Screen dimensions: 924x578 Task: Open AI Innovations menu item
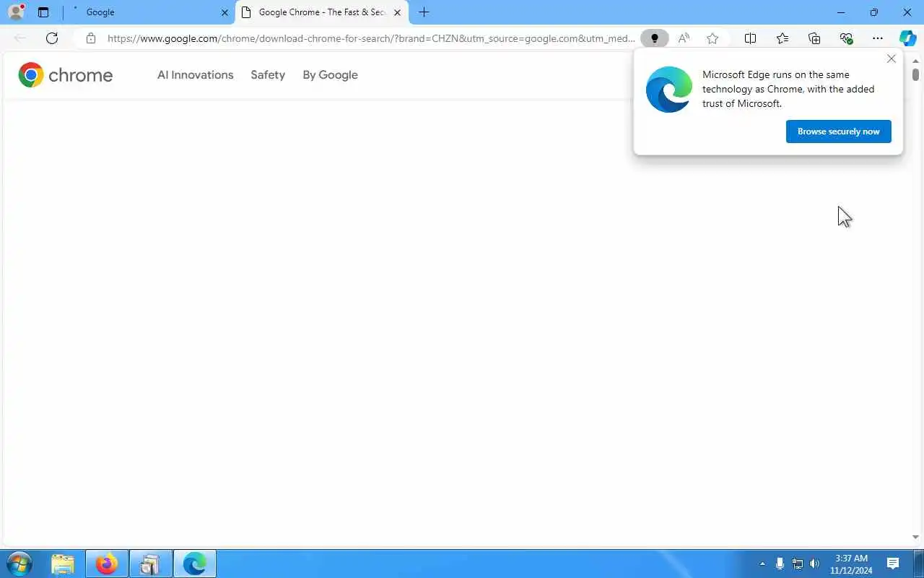pyautogui.click(x=196, y=75)
